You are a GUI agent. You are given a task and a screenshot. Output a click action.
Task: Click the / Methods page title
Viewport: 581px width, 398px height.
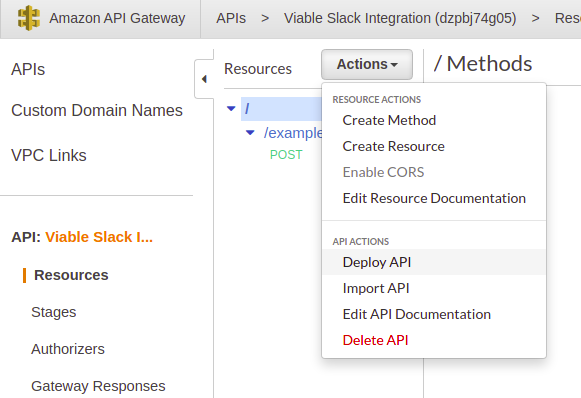click(x=483, y=64)
